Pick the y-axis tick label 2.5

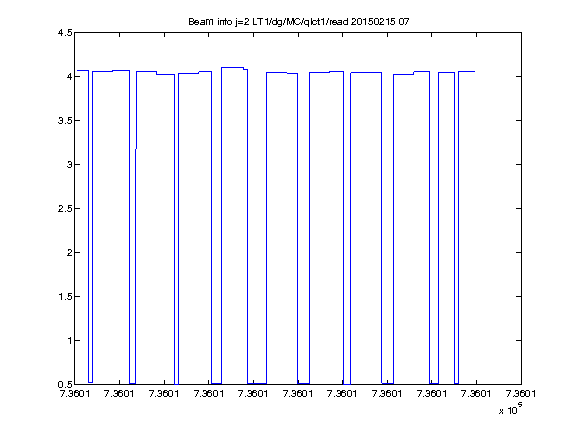(65, 208)
